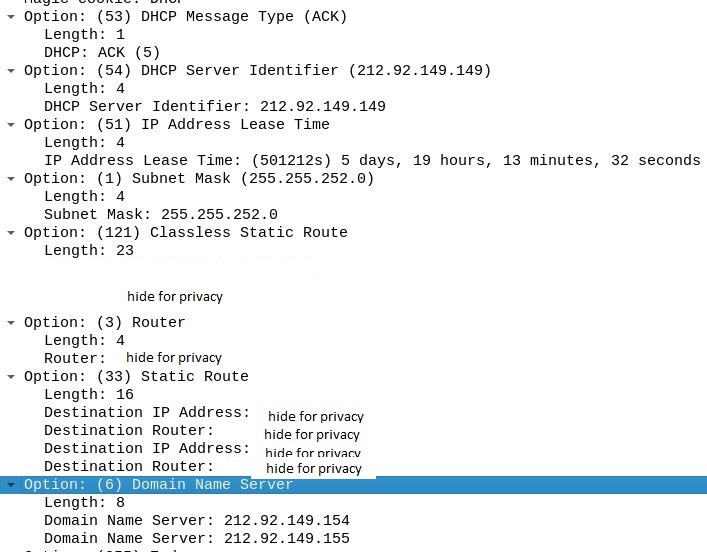Select Subnet Mask: 255.255.252.0 row

point(160,214)
